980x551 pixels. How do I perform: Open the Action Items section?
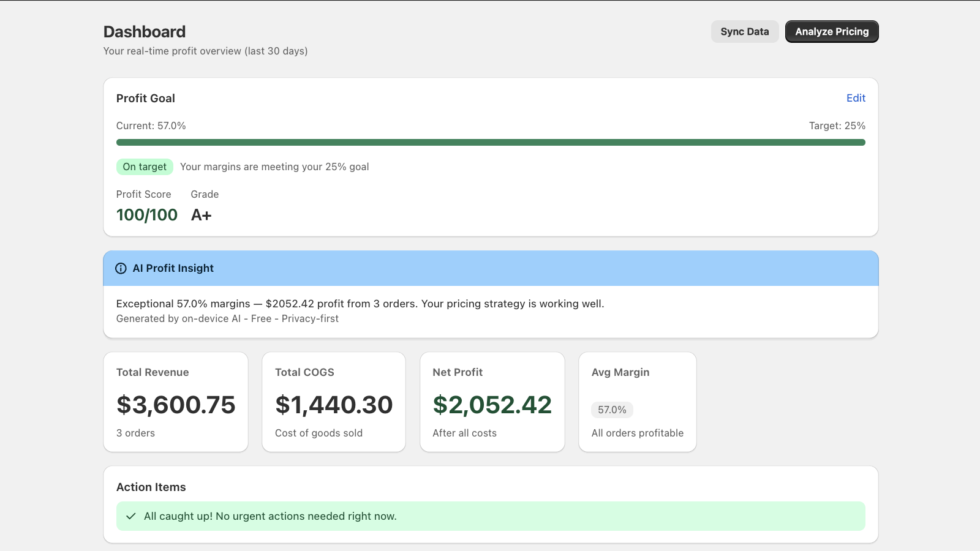[x=151, y=487]
